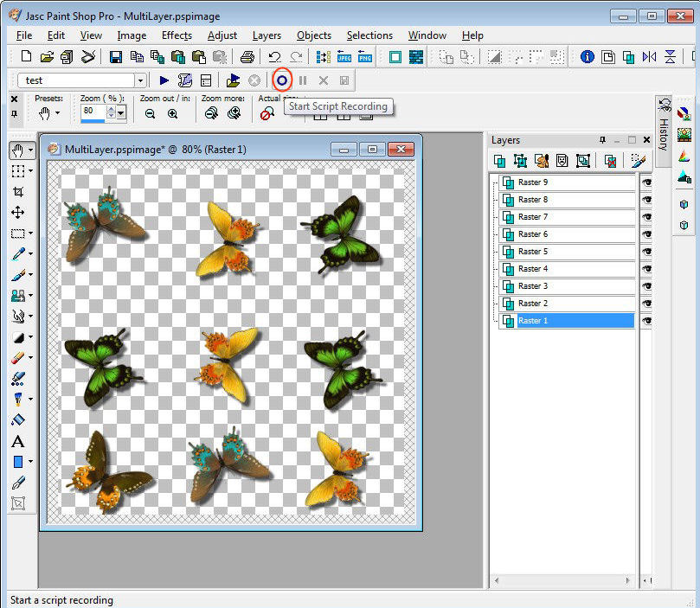Click the Delete Layer icon in Layers panel
The height and width of the screenshot is (608, 700).
(610, 161)
